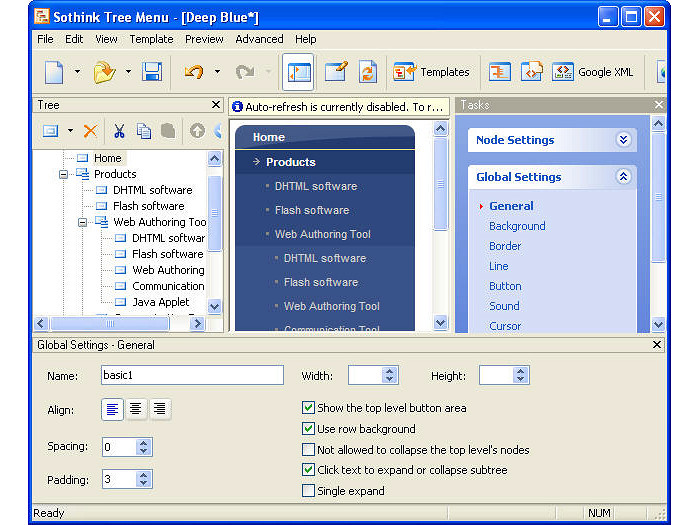Click the Cut scissors icon
This screenshot has width=700, height=525.
coord(119,131)
